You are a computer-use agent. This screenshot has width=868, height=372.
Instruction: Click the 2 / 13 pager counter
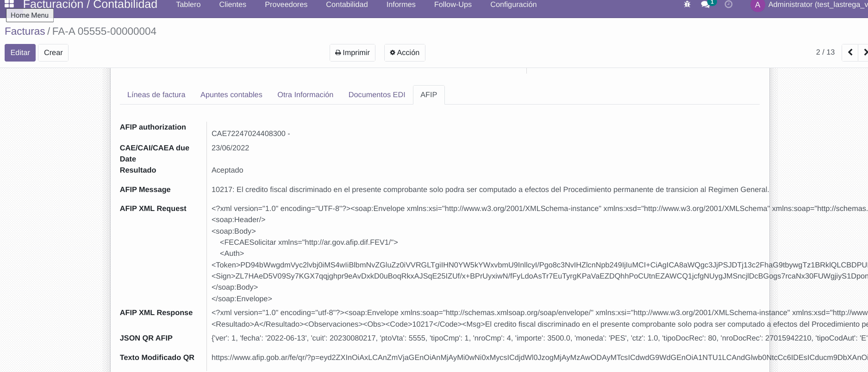pos(825,52)
